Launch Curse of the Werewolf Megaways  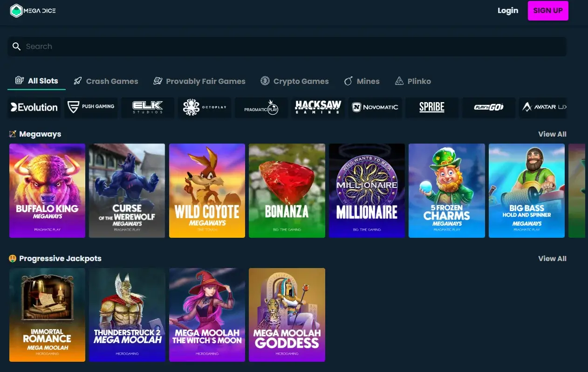(127, 191)
